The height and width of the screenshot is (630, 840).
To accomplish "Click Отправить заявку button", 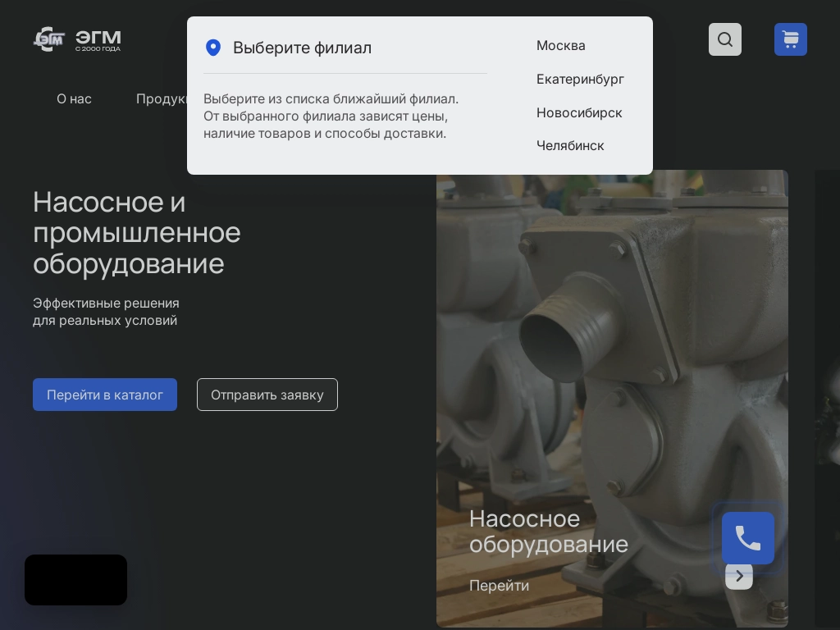I will (x=267, y=395).
